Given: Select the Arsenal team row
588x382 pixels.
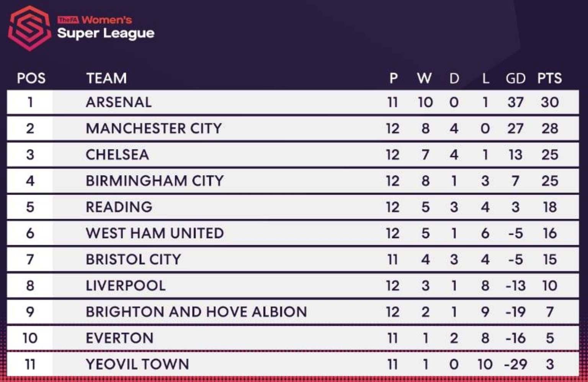Looking at the screenshot, I should click(293, 102).
